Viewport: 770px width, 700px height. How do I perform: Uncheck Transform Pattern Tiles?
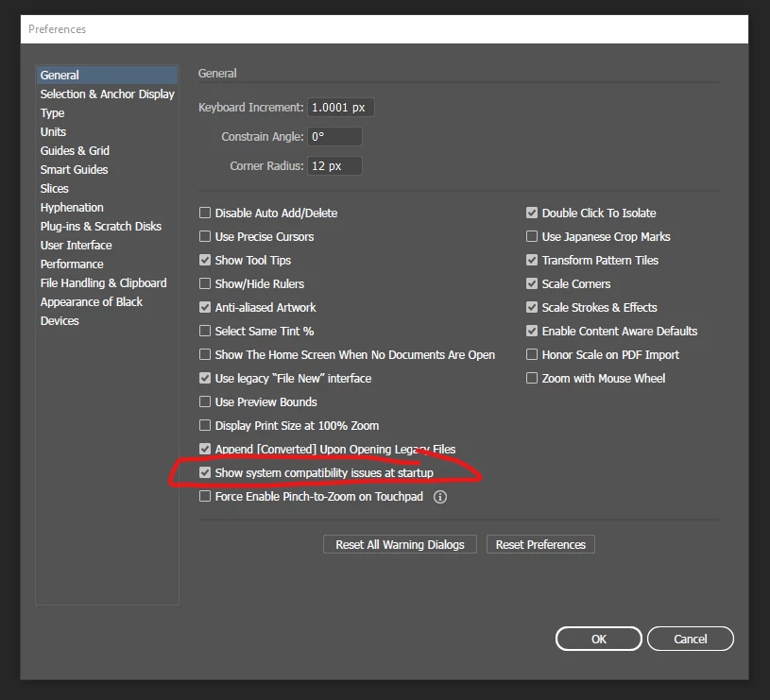(532, 260)
